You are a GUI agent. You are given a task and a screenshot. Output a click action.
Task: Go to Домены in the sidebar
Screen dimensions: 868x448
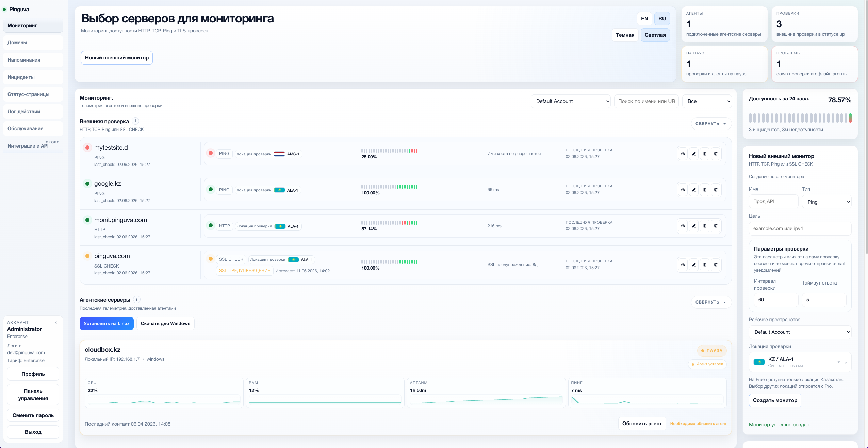click(x=33, y=42)
